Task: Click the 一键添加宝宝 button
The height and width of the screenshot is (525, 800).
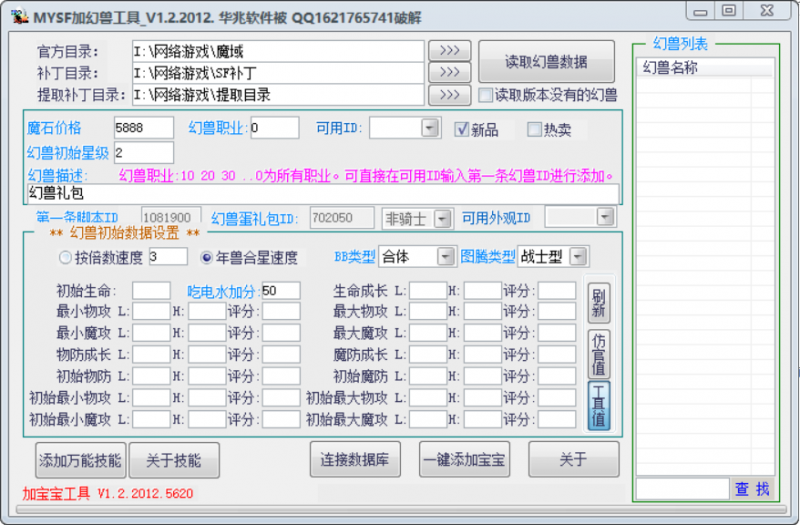Action: pyautogui.click(x=464, y=459)
